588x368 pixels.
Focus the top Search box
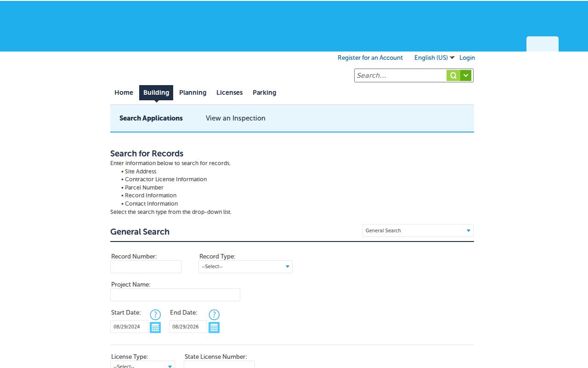point(401,75)
